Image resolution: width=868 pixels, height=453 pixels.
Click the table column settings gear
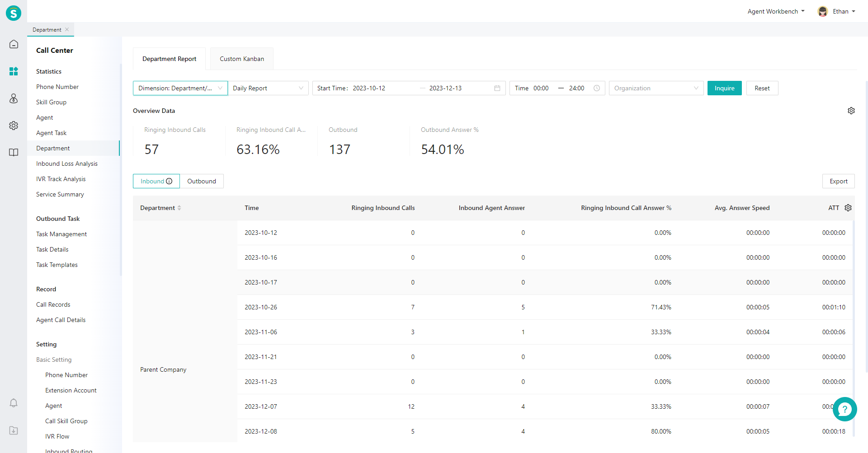tap(848, 208)
